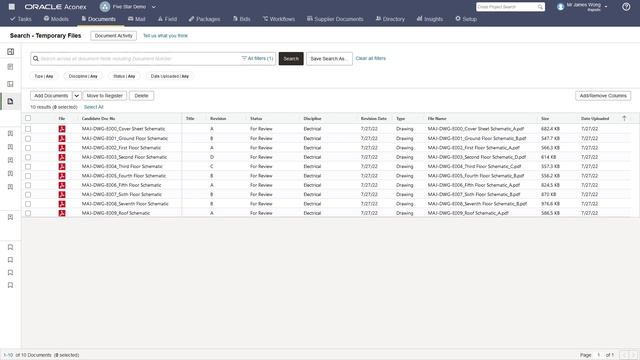The height and width of the screenshot is (360, 640).
Task: Open the Discipline | Any filter chip
Action: point(83,76)
